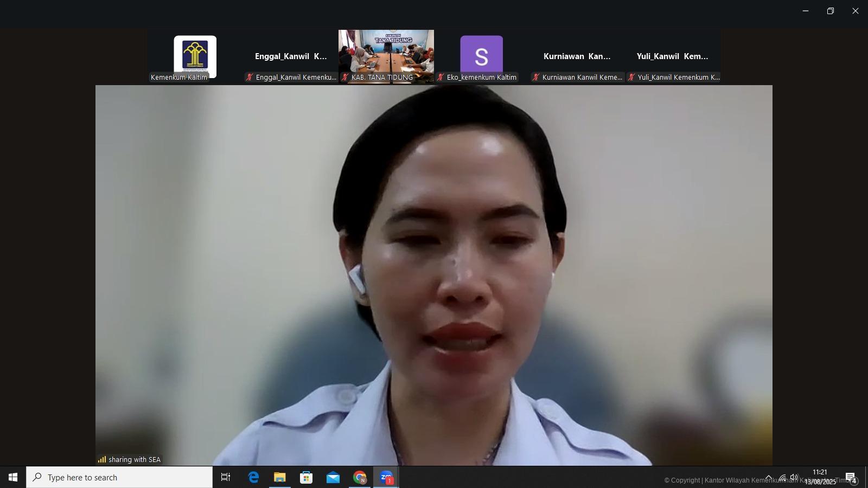Open Task View from the taskbar
The image size is (868, 488).
[226, 477]
